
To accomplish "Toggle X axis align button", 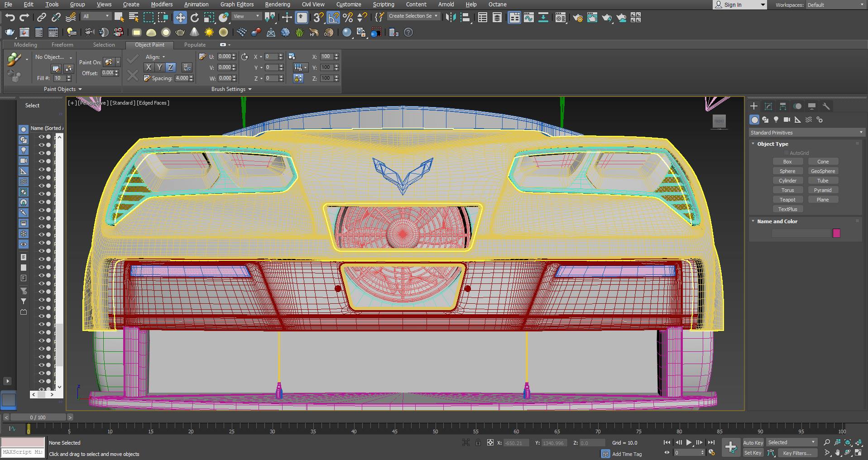I will click(x=149, y=67).
